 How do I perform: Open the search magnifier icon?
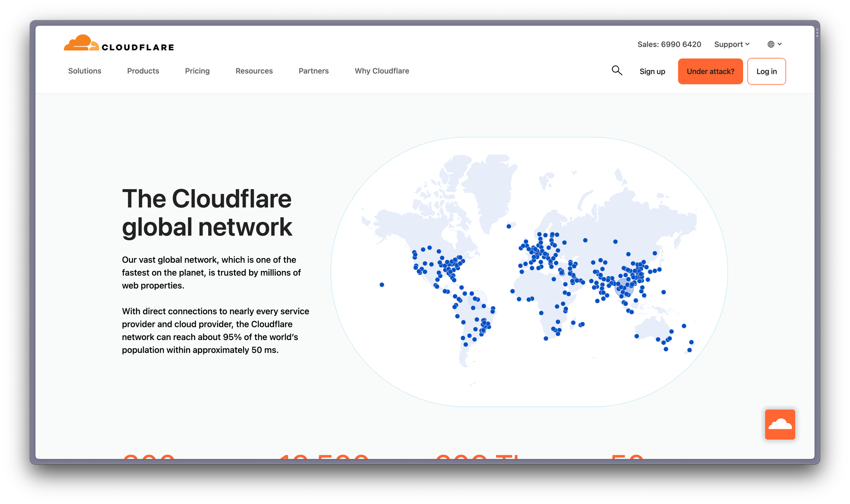click(x=617, y=70)
